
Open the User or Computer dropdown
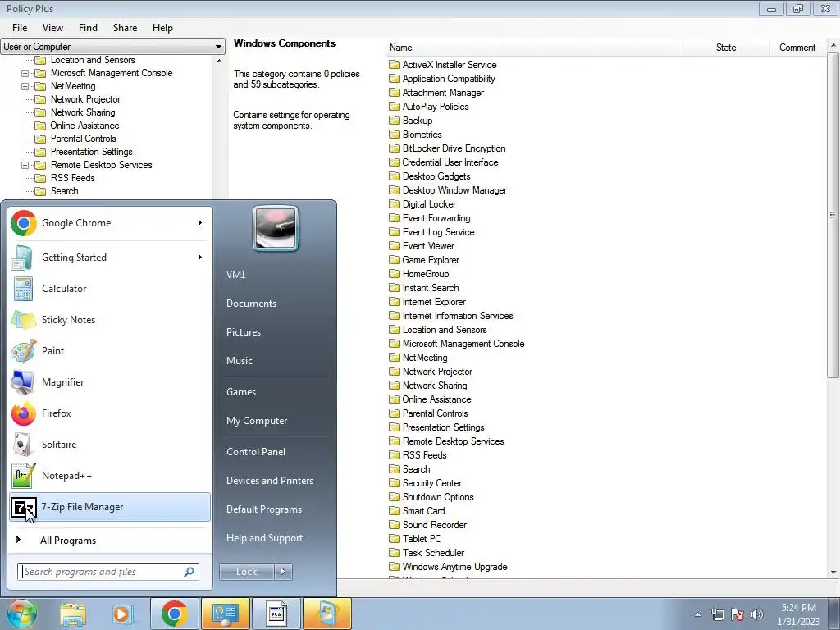[x=113, y=47]
